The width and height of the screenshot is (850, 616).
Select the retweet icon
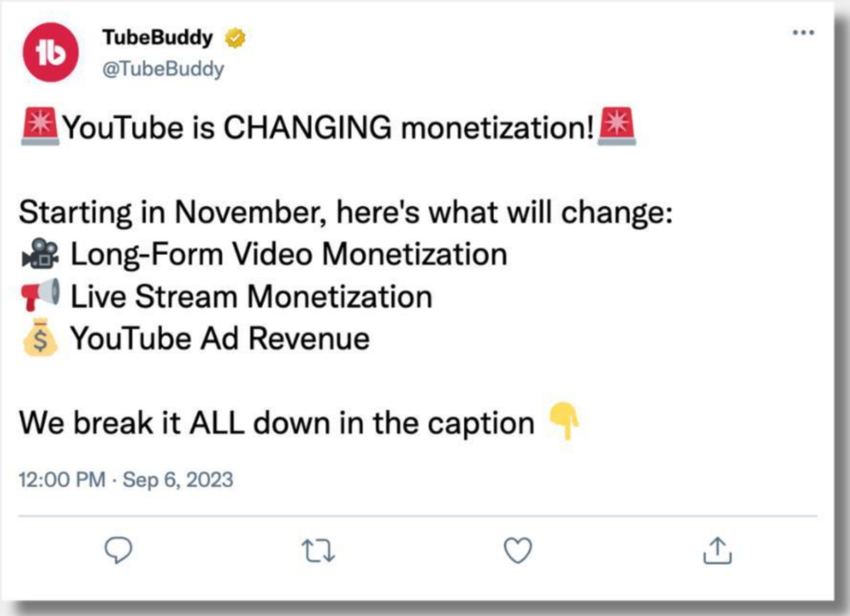click(x=318, y=550)
